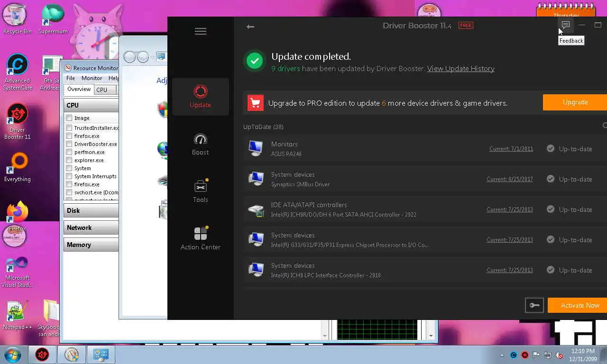
Task: Open the View Update History link
Action: point(460,69)
